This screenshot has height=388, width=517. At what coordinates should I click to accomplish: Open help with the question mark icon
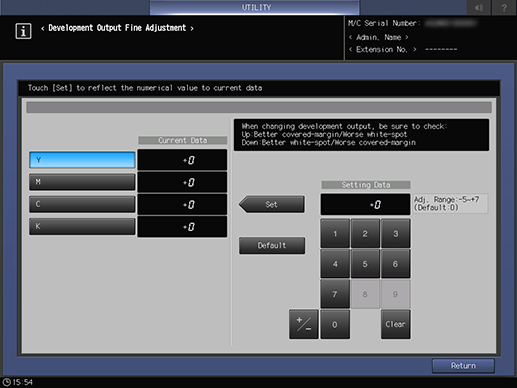point(504,7)
